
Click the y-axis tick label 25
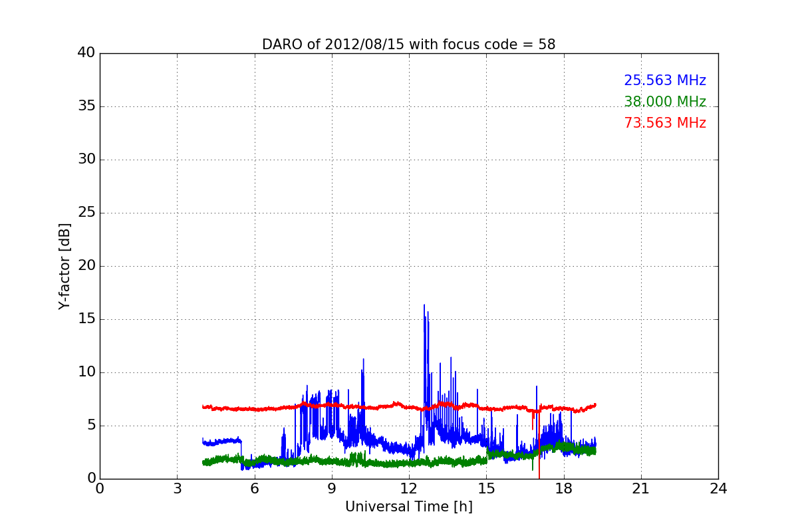coord(86,213)
